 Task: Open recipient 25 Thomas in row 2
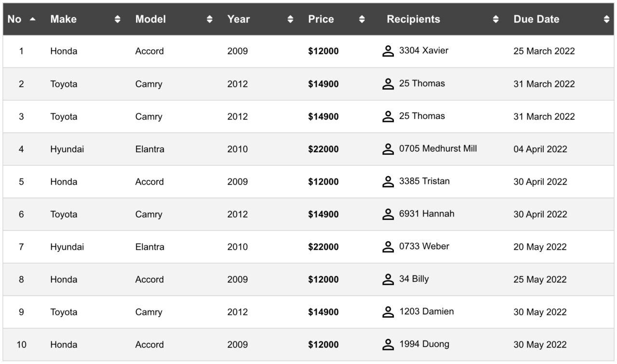click(422, 83)
